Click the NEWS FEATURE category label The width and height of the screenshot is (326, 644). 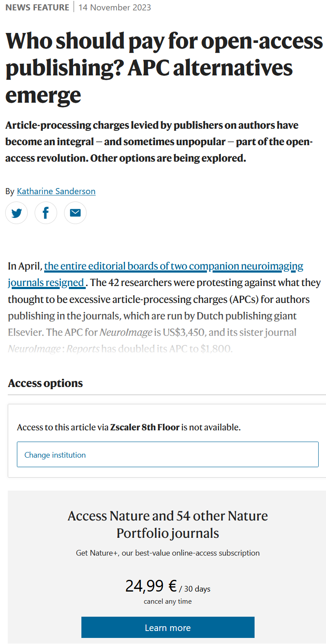click(37, 7)
